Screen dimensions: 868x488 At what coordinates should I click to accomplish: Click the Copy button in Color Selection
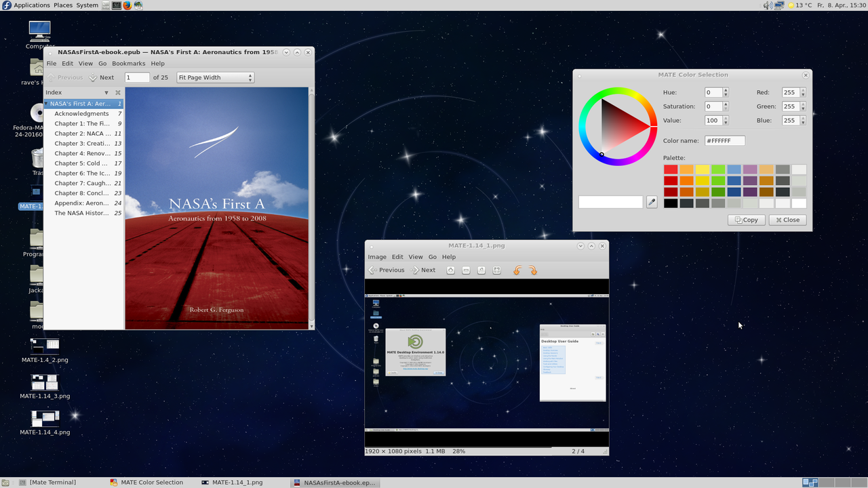click(746, 220)
